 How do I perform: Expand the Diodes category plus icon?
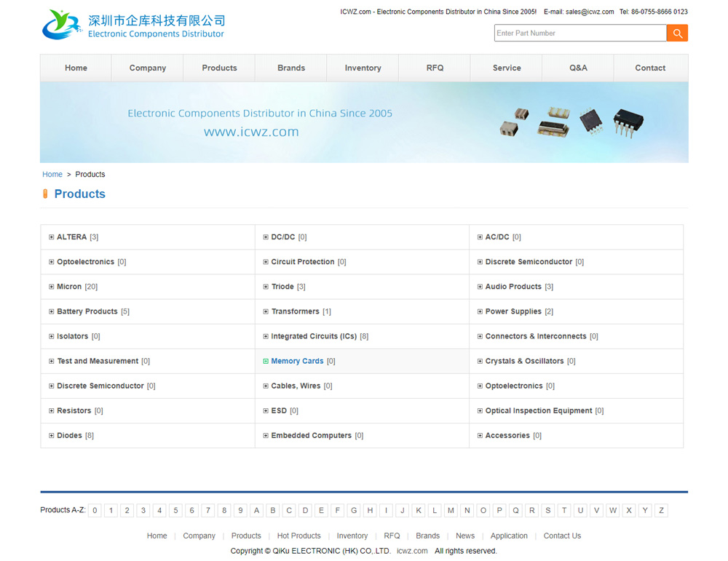51,436
